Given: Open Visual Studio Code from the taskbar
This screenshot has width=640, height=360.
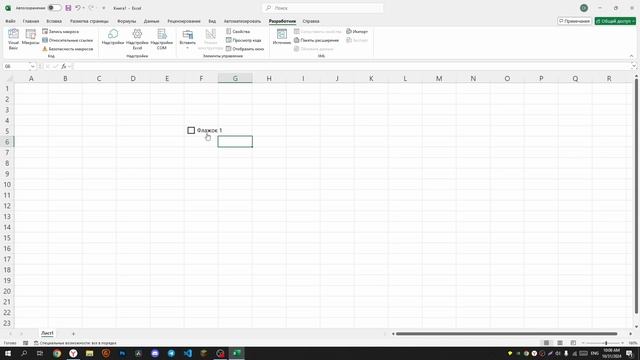Looking at the screenshot, I should [188, 353].
